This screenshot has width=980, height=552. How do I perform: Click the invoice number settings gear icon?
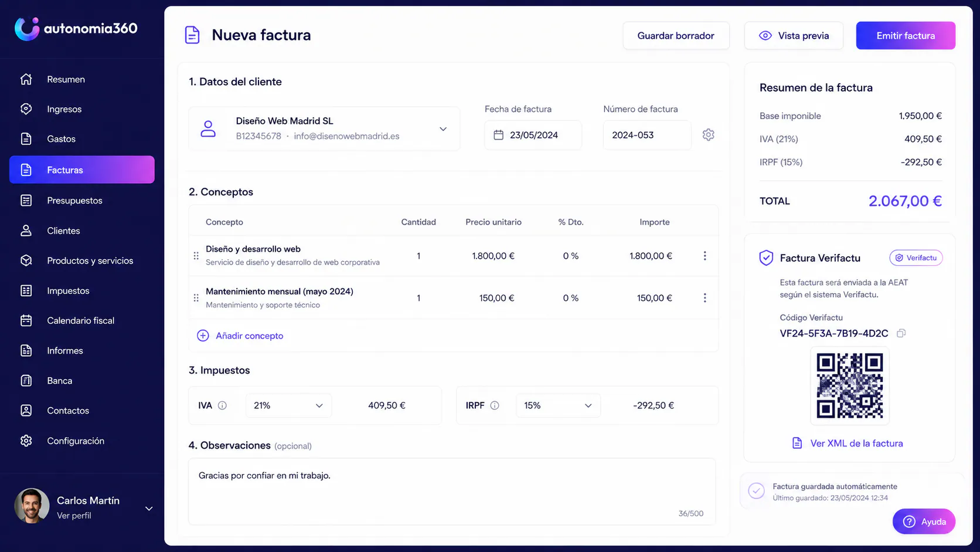pyautogui.click(x=708, y=135)
